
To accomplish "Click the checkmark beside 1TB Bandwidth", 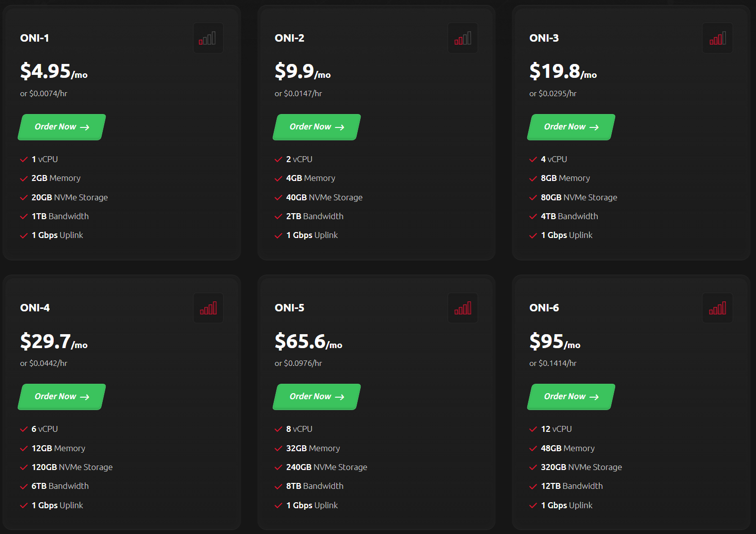I will pos(23,217).
